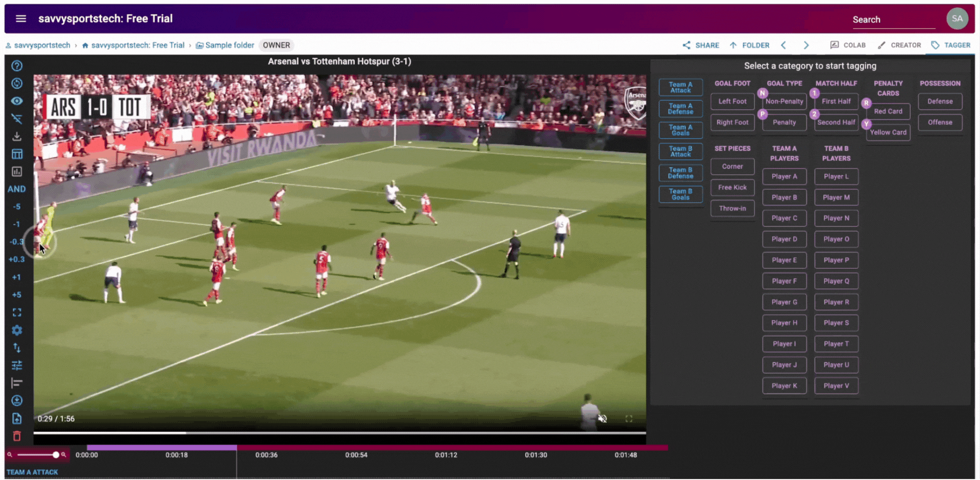This screenshot has height=480, width=980.
Task: Open the bar chart statistics icon
Action: click(17, 172)
